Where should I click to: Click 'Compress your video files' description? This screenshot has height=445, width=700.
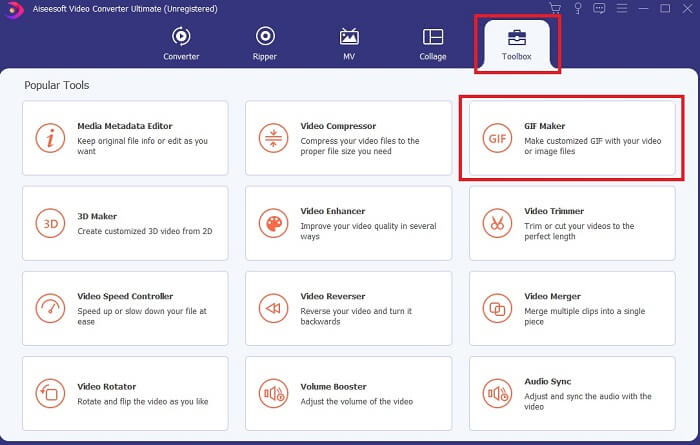click(360, 146)
